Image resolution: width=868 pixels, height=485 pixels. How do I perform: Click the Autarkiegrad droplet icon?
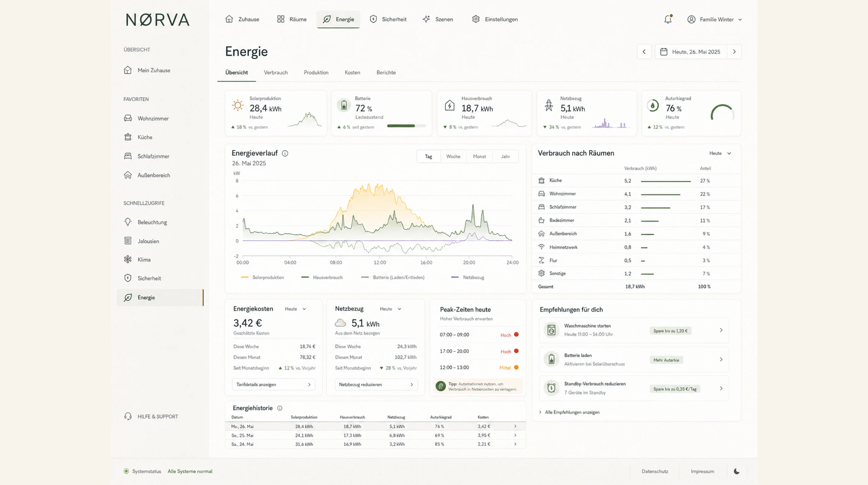pyautogui.click(x=653, y=105)
